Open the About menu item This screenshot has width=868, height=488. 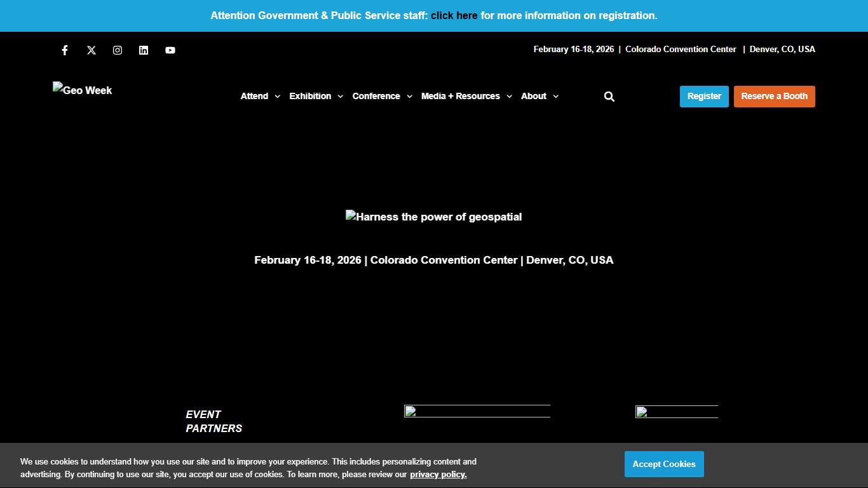click(x=533, y=96)
